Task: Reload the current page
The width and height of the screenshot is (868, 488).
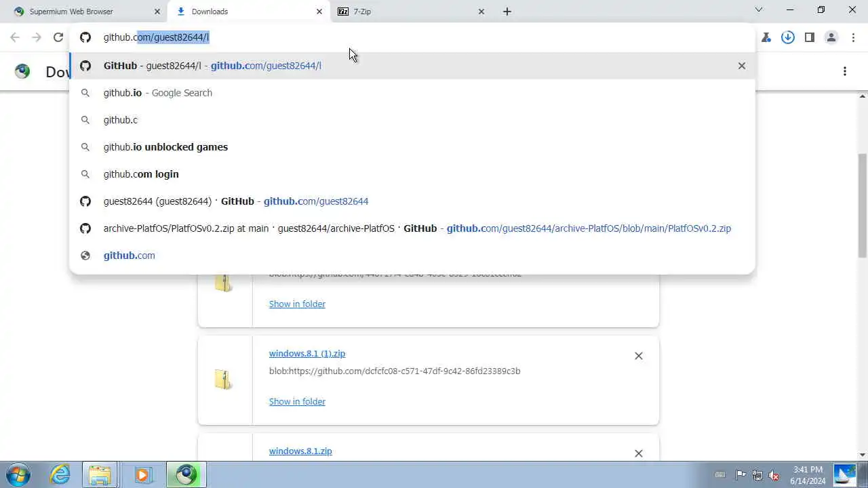Action: pyautogui.click(x=58, y=38)
